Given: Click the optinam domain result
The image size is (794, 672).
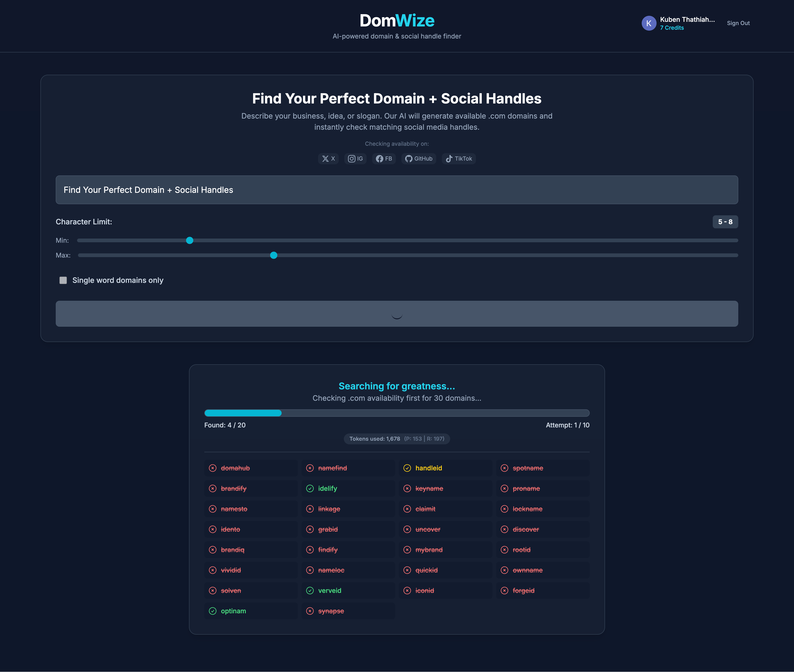Looking at the screenshot, I should coord(251,611).
